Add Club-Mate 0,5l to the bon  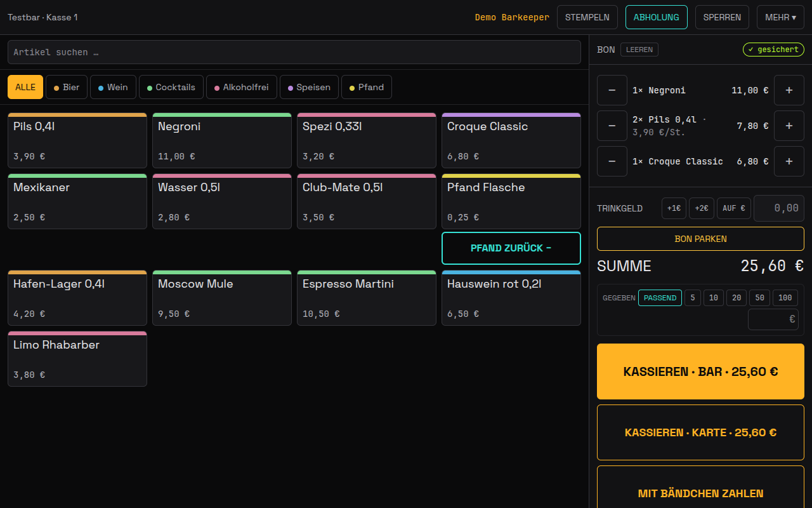coord(367,201)
